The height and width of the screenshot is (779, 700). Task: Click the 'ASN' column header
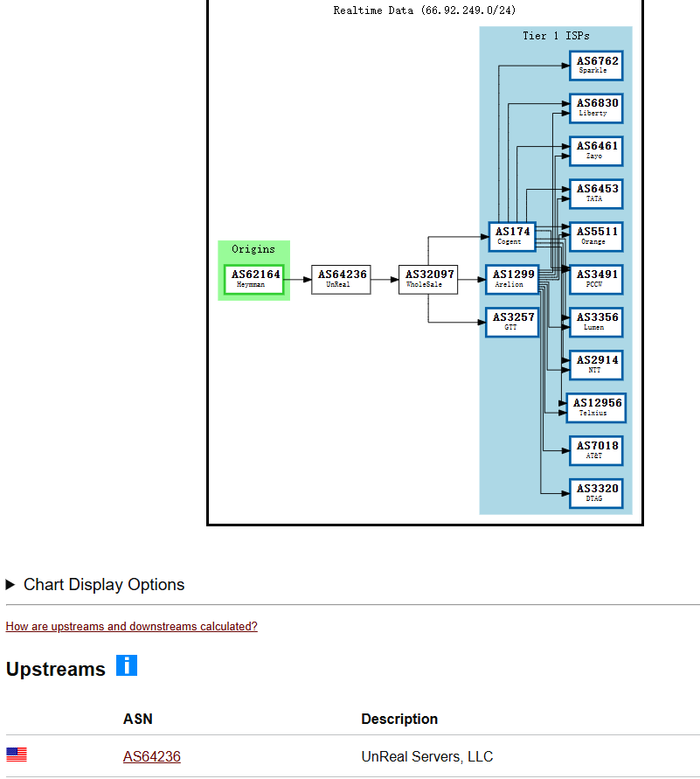[x=138, y=719]
